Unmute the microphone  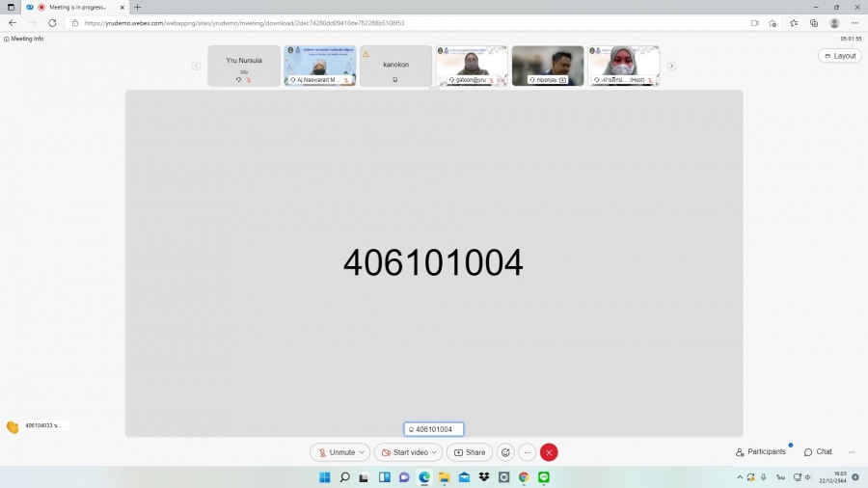click(337, 452)
